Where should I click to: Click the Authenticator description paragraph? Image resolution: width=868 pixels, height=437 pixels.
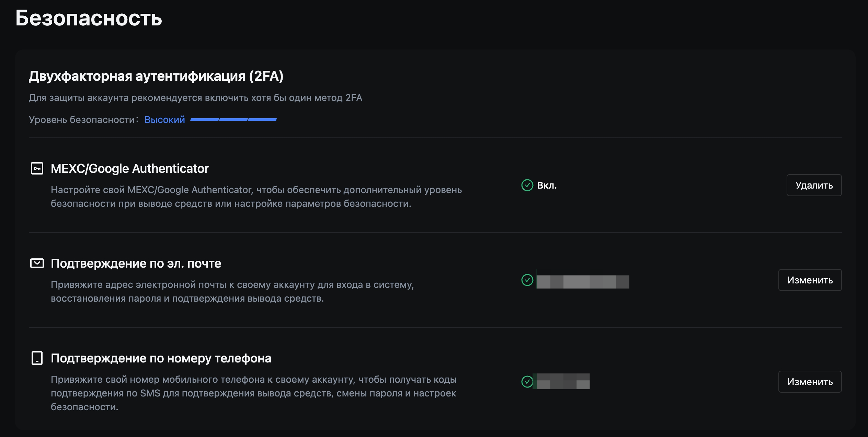pos(256,197)
